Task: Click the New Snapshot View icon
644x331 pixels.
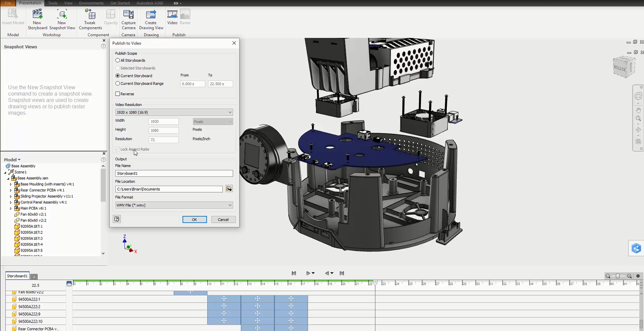Action: click(x=62, y=20)
